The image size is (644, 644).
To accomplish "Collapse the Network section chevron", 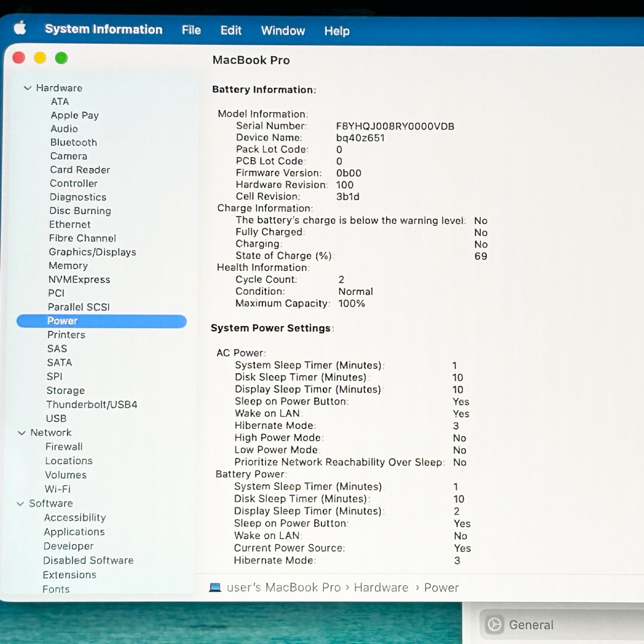I will pos(21,433).
